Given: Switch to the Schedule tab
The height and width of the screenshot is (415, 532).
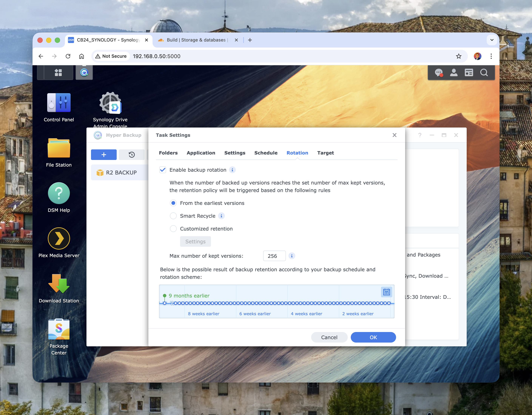Looking at the screenshot, I should click(x=266, y=153).
